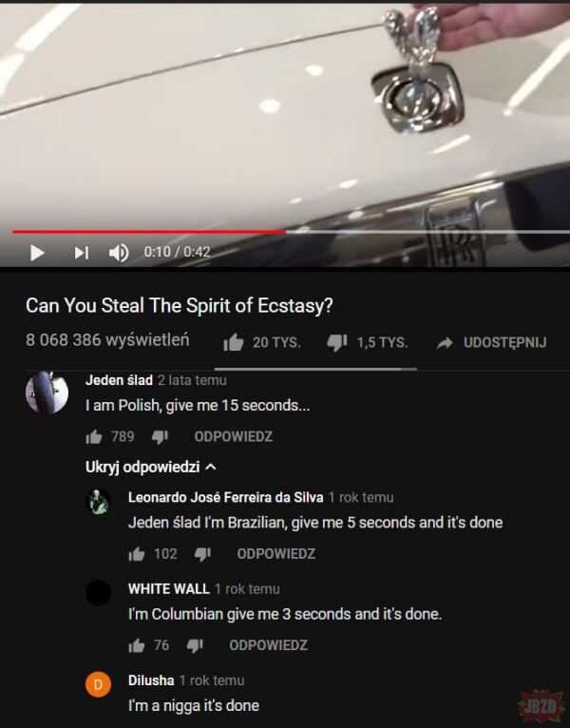Reply to Jeden ślad's comment

click(234, 437)
